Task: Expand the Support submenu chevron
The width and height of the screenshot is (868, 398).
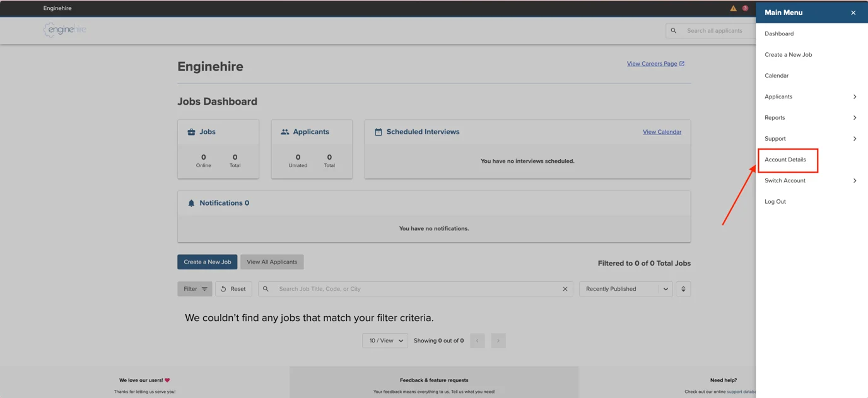Action: [x=855, y=139]
